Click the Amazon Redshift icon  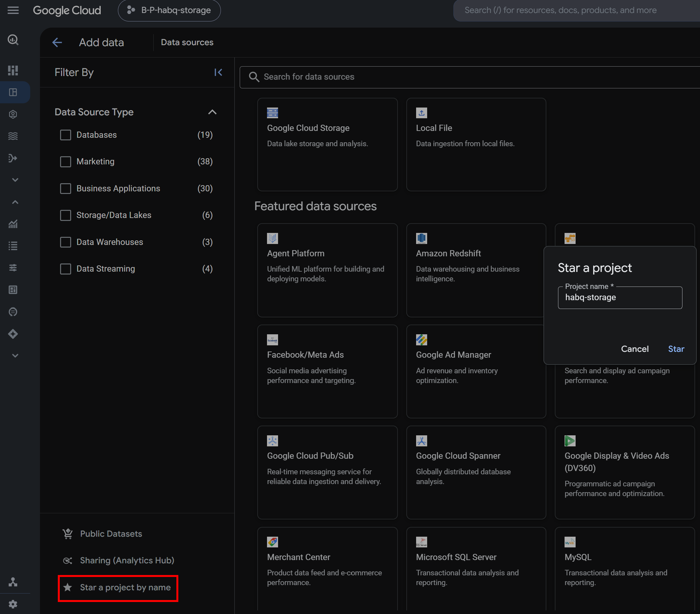(422, 238)
